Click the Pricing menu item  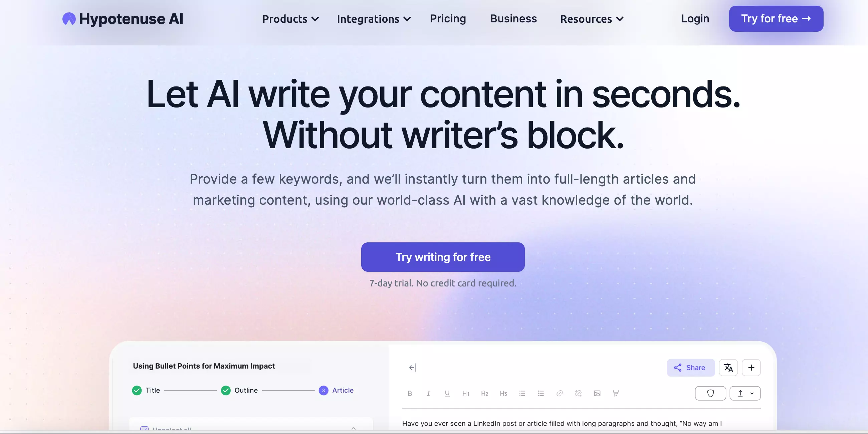[448, 18]
